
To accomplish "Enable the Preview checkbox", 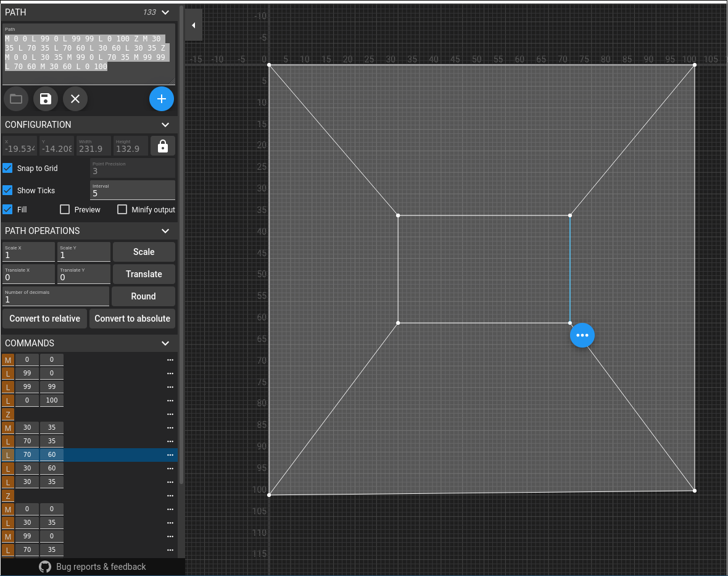I will coord(65,209).
